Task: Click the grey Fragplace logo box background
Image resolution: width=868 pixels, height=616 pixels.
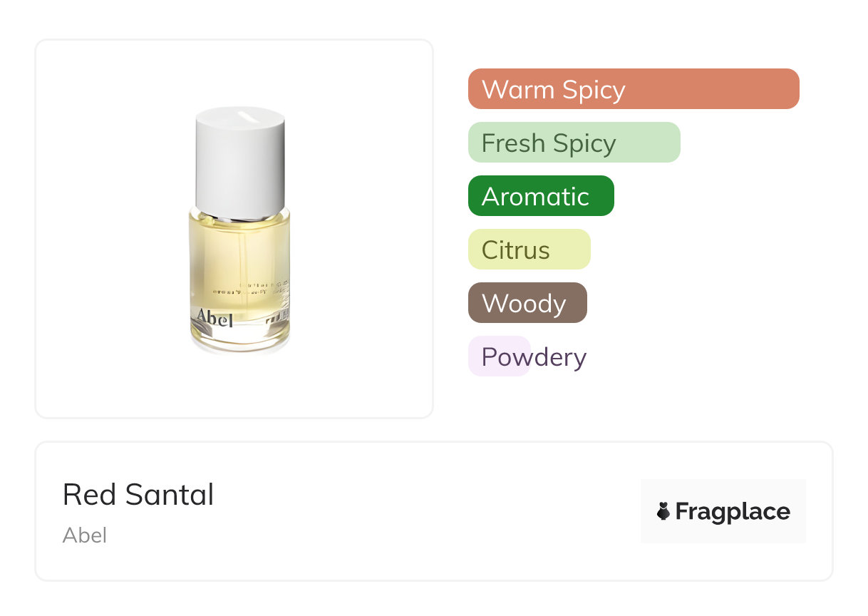Action: click(723, 511)
